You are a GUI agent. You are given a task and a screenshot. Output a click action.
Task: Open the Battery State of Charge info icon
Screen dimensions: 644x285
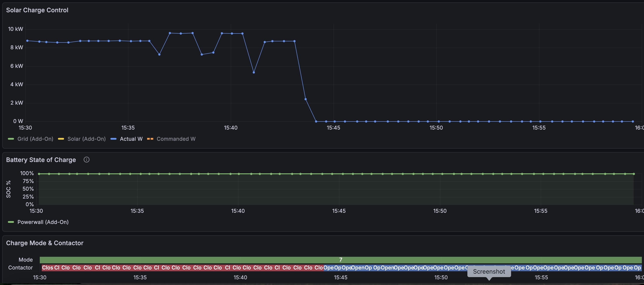pos(87,160)
